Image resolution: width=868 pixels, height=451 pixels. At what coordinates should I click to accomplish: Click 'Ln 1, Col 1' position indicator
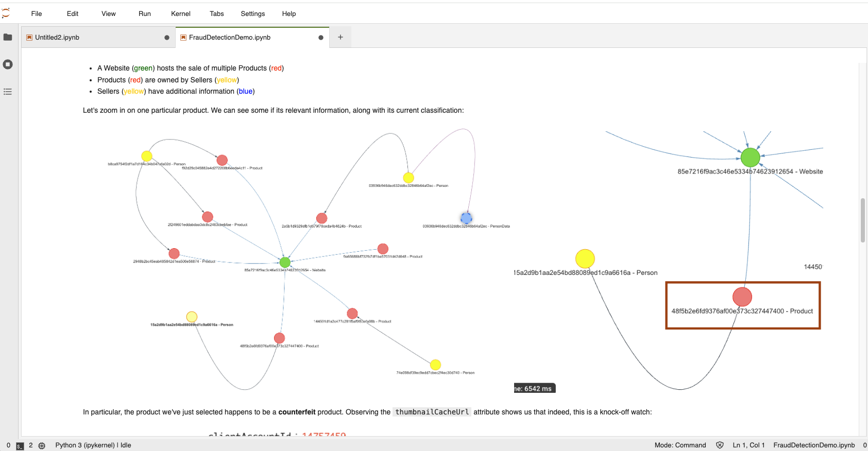pos(748,445)
